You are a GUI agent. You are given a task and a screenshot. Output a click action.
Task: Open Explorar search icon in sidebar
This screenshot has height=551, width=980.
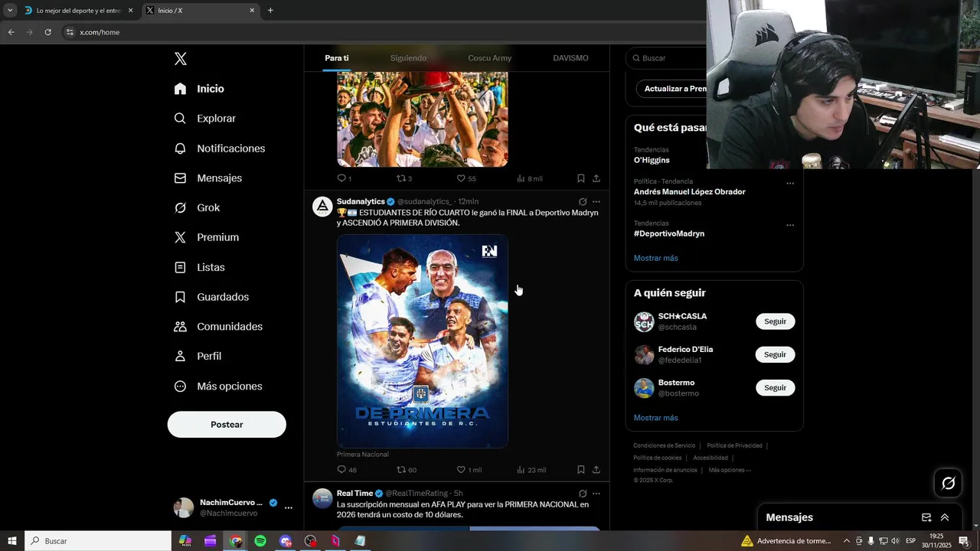point(180,119)
